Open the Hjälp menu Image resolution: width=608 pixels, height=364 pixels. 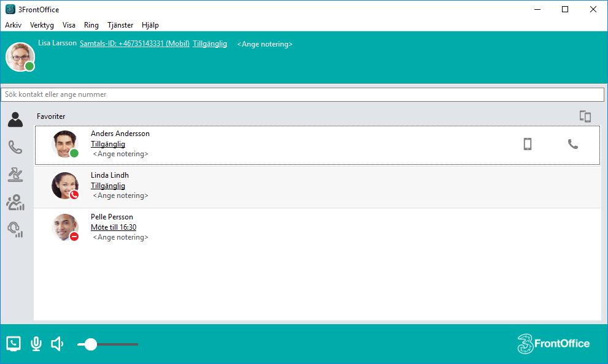pos(150,25)
